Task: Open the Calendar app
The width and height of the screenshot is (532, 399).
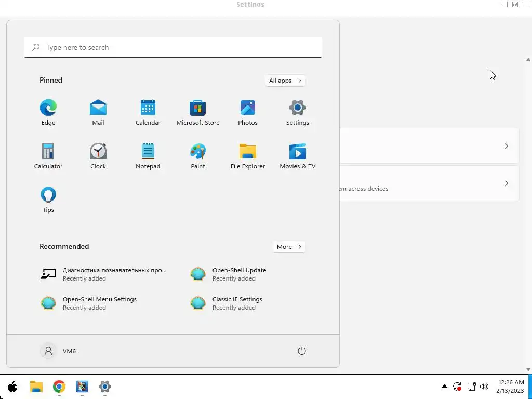Action: [x=148, y=113]
